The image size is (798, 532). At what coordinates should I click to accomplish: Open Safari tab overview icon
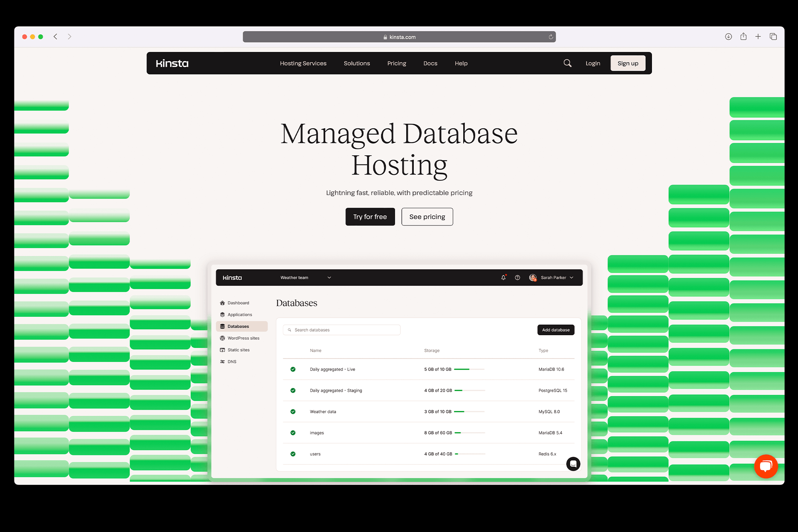pyautogui.click(x=773, y=37)
